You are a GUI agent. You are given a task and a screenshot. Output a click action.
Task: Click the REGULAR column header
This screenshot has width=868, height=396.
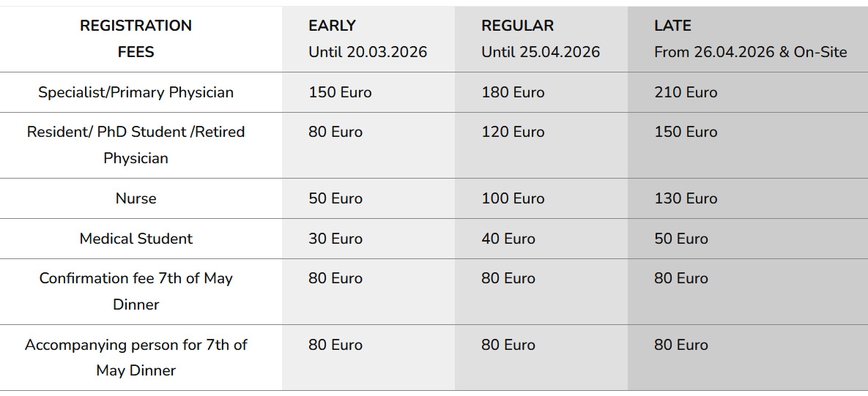[517, 26]
